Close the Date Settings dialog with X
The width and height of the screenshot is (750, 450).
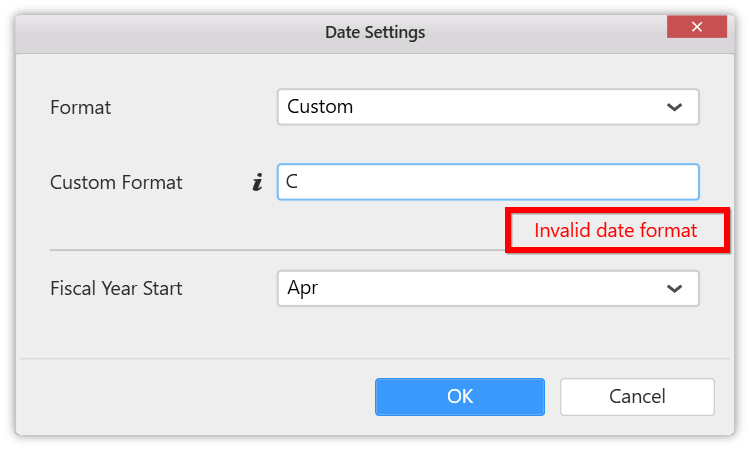pyautogui.click(x=696, y=27)
